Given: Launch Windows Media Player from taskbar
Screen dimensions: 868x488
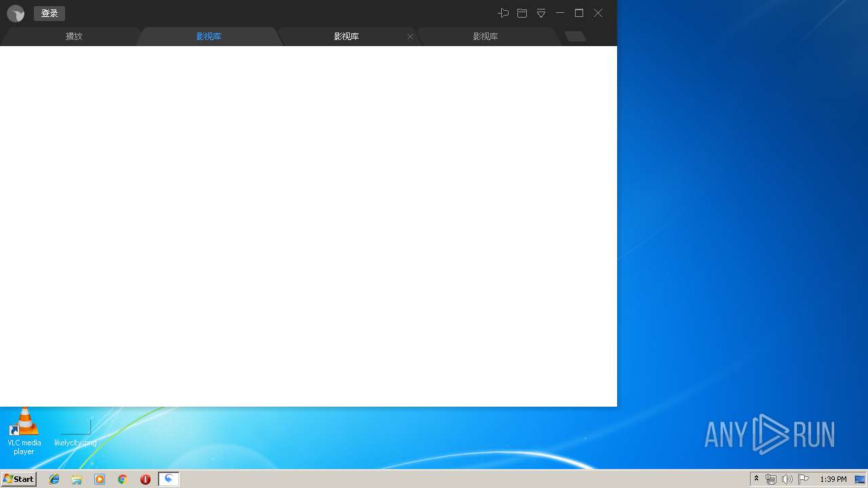Looking at the screenshot, I should (x=100, y=479).
